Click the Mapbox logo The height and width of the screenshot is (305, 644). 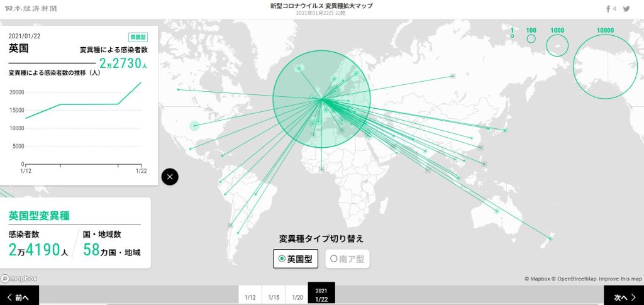pyautogui.click(x=19, y=279)
